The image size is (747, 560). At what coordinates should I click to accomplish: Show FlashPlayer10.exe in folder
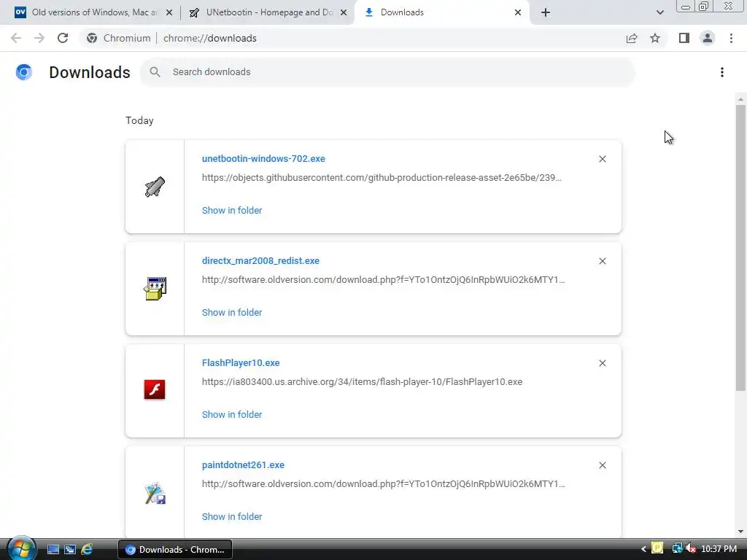(x=232, y=415)
